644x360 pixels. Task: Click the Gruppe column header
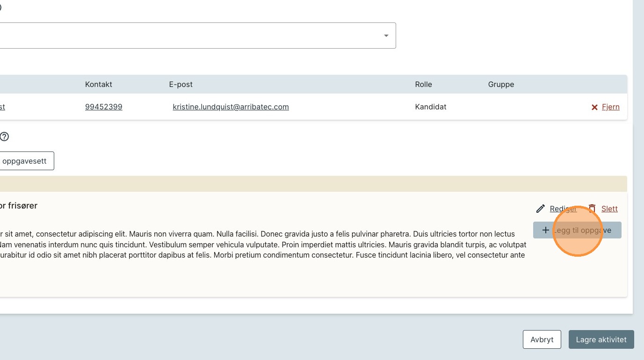point(501,84)
